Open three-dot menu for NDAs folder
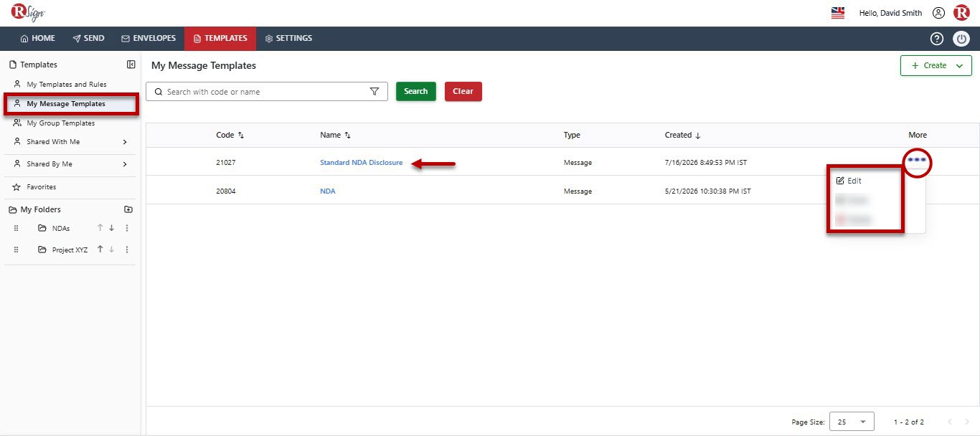980x436 pixels. [127, 228]
